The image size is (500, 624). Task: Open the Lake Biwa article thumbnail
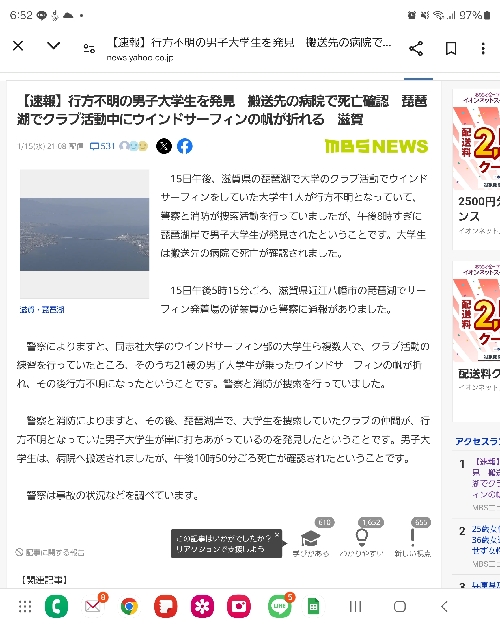[x=84, y=234]
